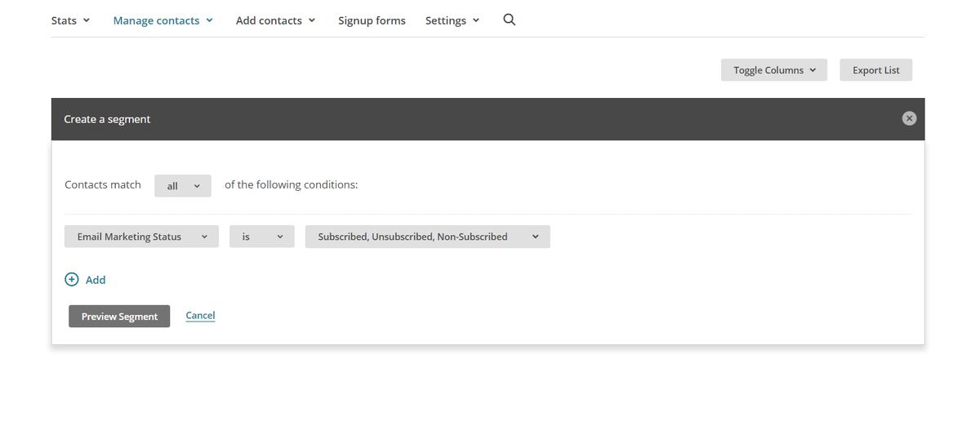Image resolution: width=980 pixels, height=421 pixels.
Task: Go to Signup forms
Action: point(372,20)
